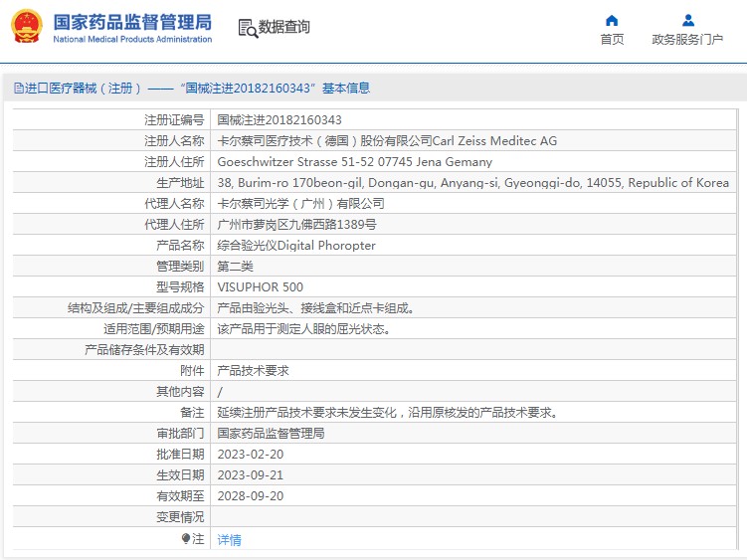Select effective date 2023-09-21

click(x=251, y=475)
